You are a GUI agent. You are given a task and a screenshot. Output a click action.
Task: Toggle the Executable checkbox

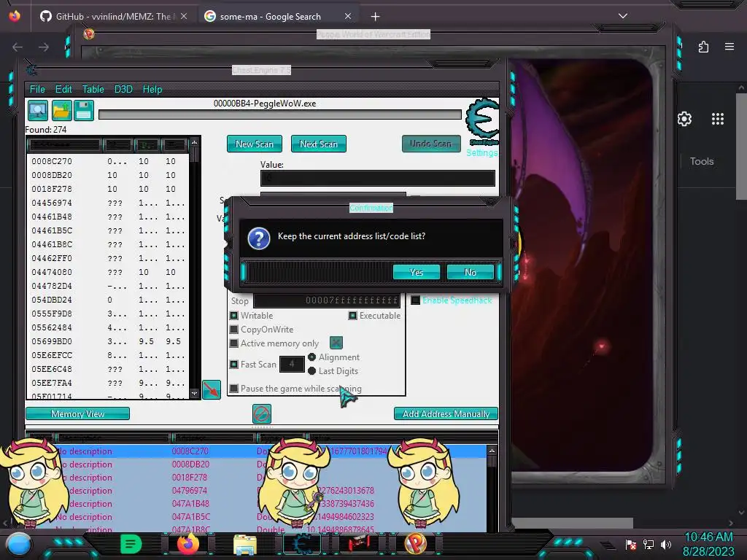click(352, 315)
